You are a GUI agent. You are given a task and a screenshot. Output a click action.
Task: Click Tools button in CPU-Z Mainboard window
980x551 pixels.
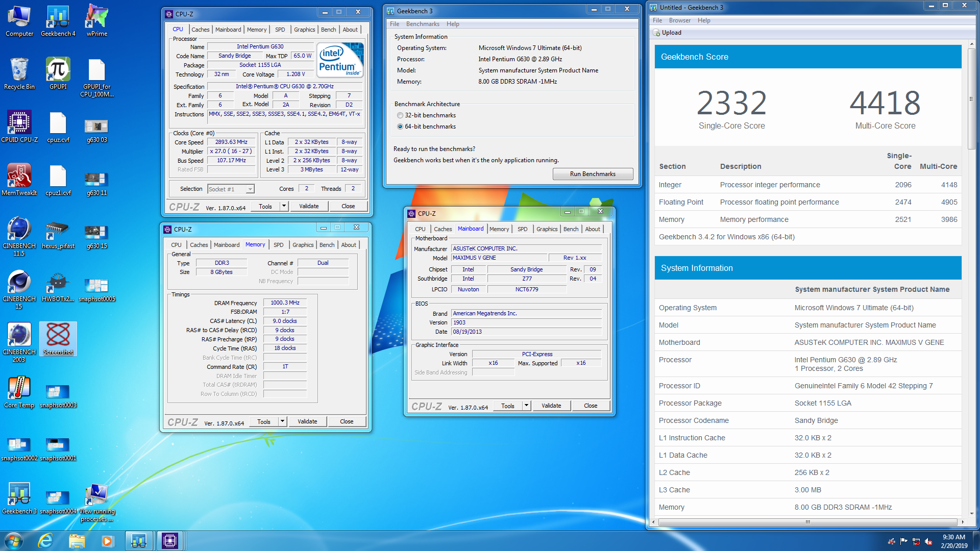pos(507,406)
